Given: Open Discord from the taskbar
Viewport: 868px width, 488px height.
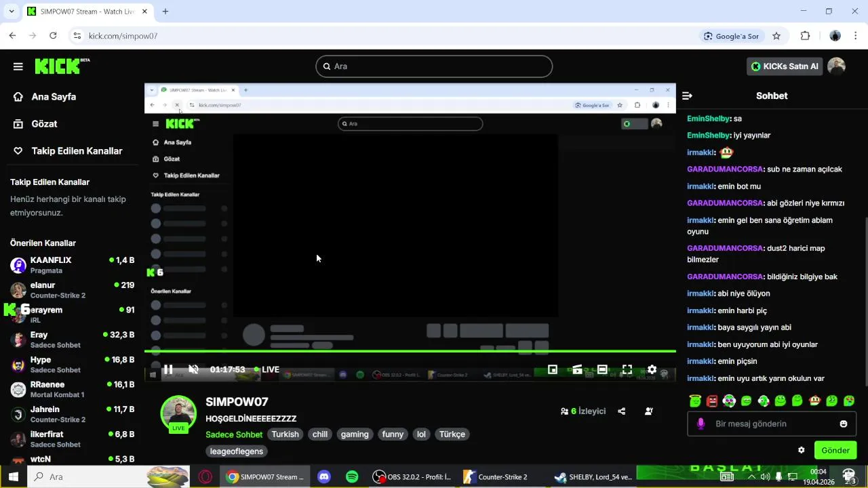Looking at the screenshot, I should 324,477.
